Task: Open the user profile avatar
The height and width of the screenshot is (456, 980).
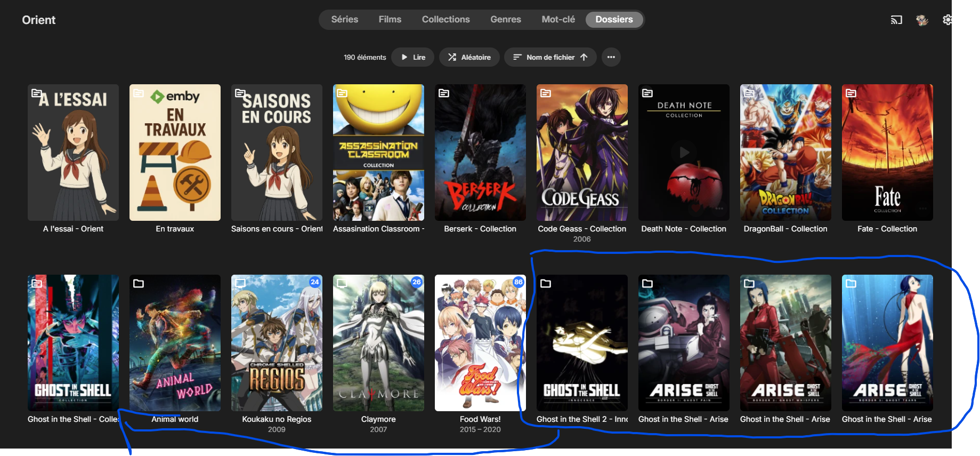Action: pos(922,20)
